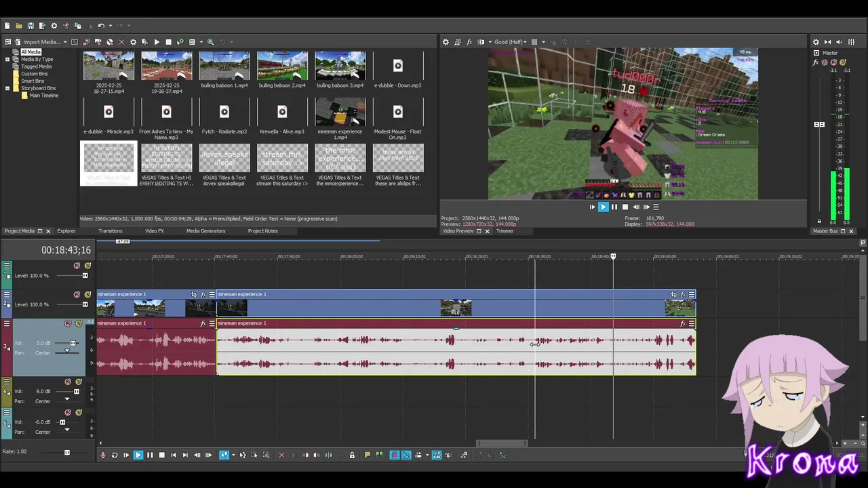Open the Import Media dropdown
The height and width of the screenshot is (488, 868).
point(65,42)
